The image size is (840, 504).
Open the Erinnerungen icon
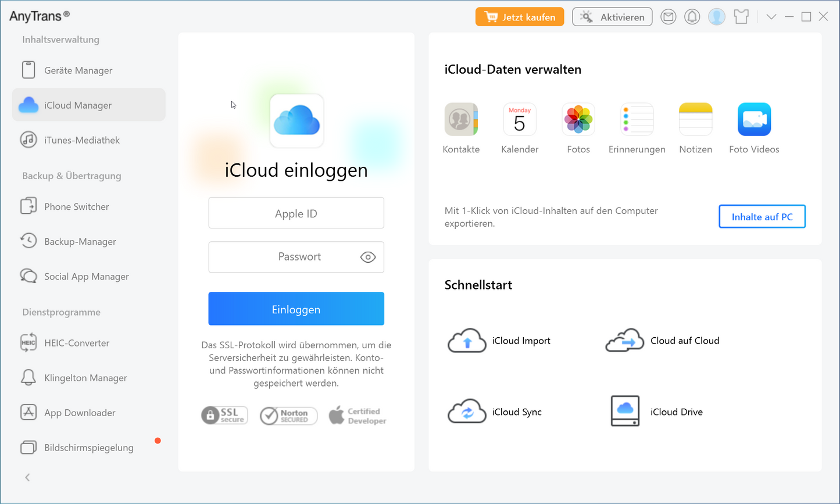tap(637, 120)
